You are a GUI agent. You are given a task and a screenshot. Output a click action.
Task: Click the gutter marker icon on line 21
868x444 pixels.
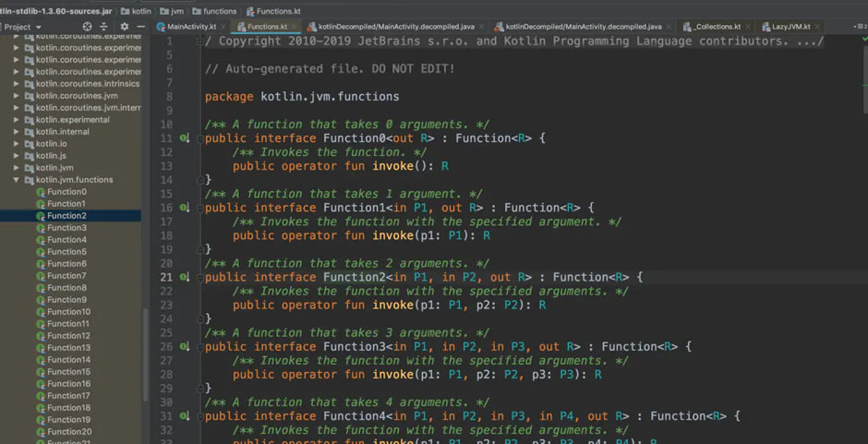184,277
